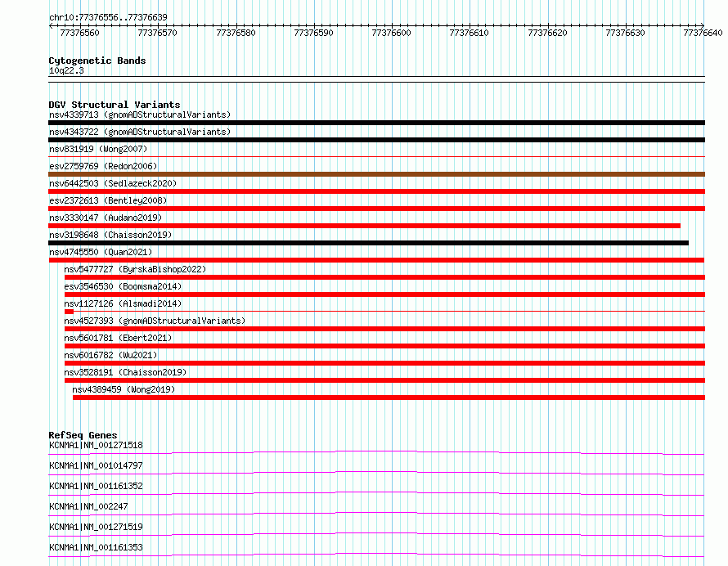Click ruler position 77376560
This screenshot has height=566, width=728.
point(80,33)
